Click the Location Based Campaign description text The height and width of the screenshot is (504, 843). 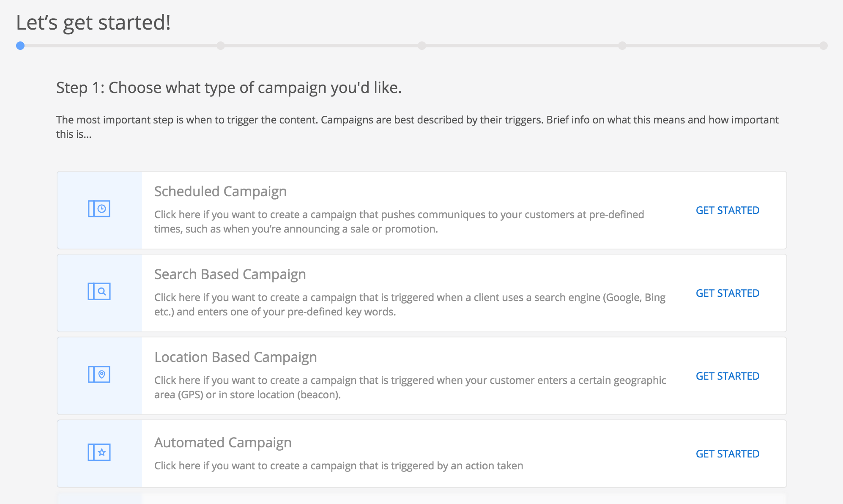pyautogui.click(x=410, y=387)
